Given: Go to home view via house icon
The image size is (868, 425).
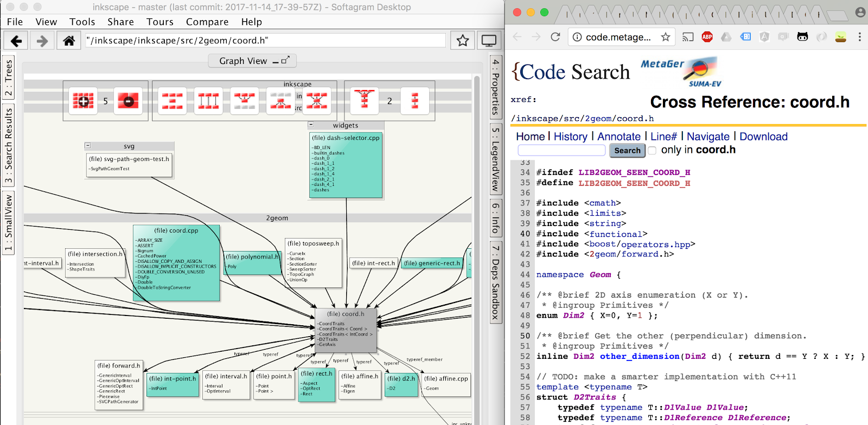Looking at the screenshot, I should coord(69,41).
